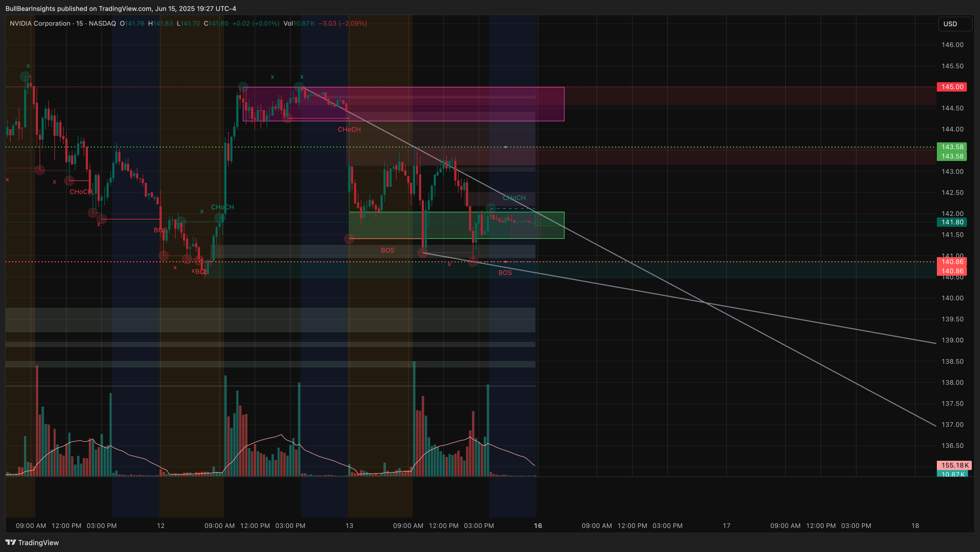This screenshot has height=552, width=980.
Task: Click the 140.00 price scale label
Action: [x=952, y=298]
